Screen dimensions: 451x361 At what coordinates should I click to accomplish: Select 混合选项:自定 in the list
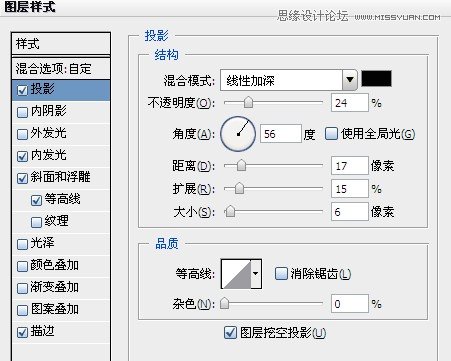[x=61, y=69]
